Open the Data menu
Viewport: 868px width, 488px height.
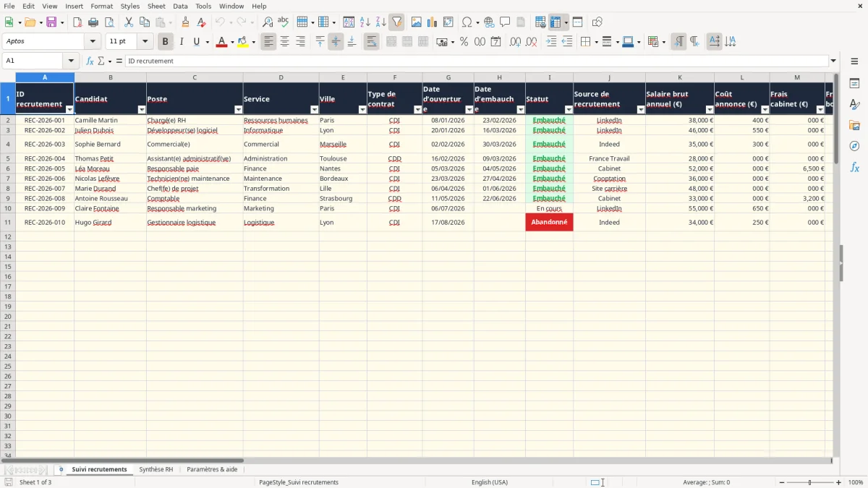pos(180,6)
